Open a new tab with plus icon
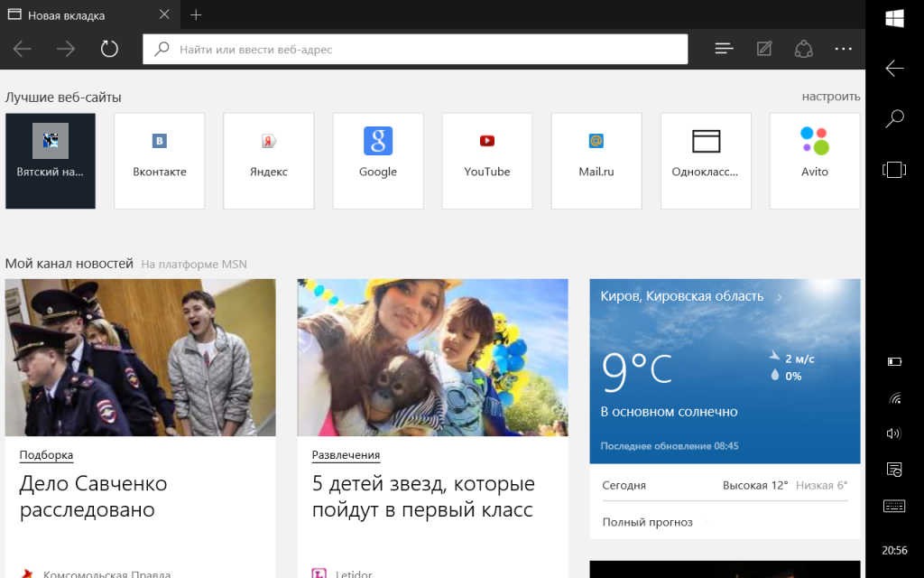Image resolution: width=924 pixels, height=578 pixels. (196, 14)
